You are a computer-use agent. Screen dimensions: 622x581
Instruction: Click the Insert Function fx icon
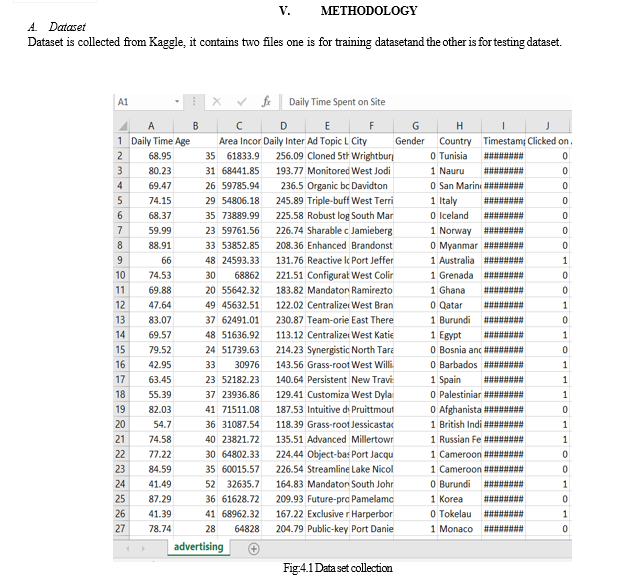click(266, 102)
